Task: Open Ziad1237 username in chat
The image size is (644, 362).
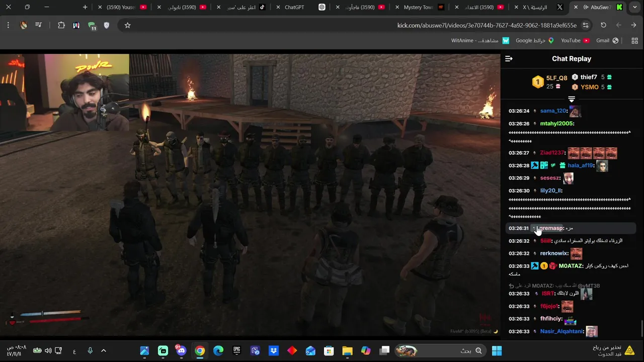Action: (552, 153)
